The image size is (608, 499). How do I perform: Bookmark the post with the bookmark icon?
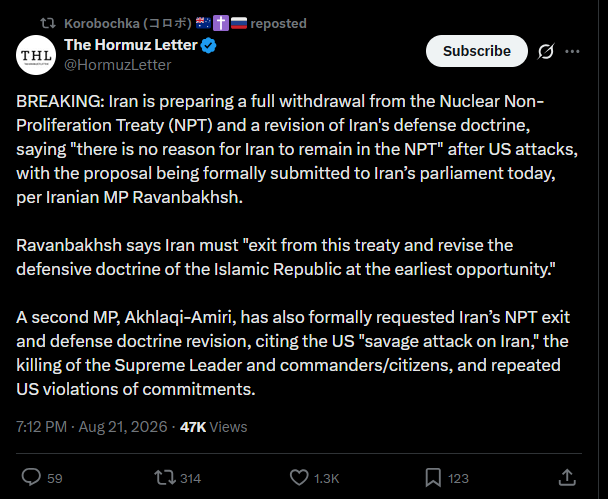pyautogui.click(x=433, y=478)
